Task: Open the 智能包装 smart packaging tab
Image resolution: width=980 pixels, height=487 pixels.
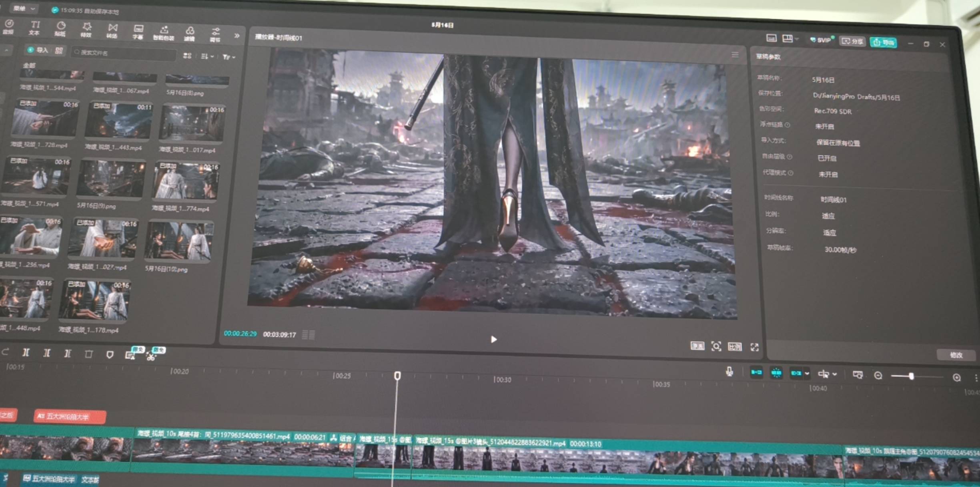Action: click(x=164, y=33)
